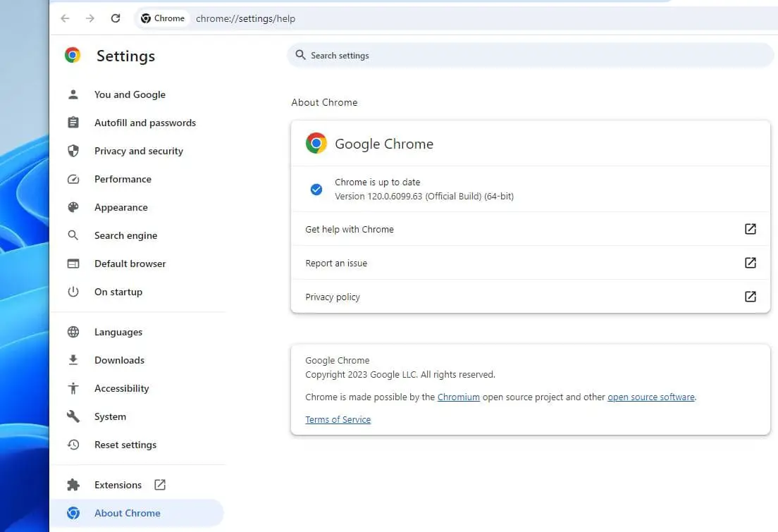Screen dimensions: 778x532
Task: Reload the page with the refresh icon
Action: pyautogui.click(x=116, y=18)
